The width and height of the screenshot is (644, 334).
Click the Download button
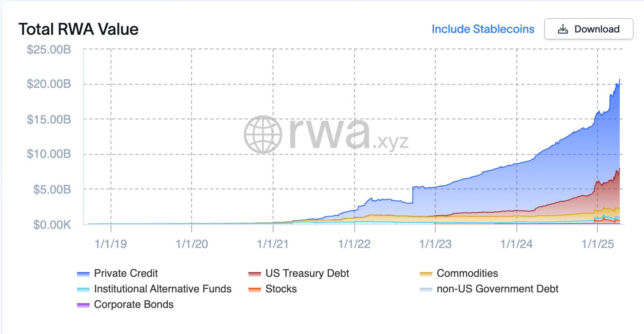tap(589, 29)
